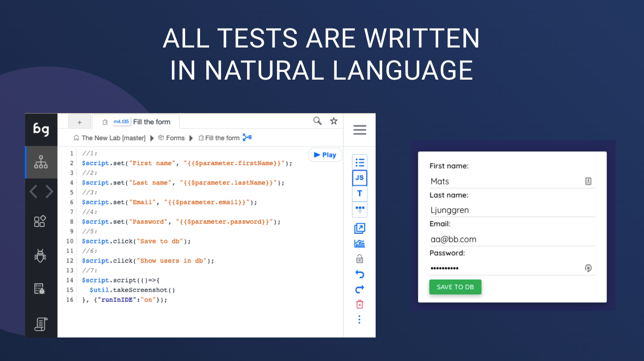644x361 pixels.
Task: Click line number 14 in gutter
Action: (70, 280)
